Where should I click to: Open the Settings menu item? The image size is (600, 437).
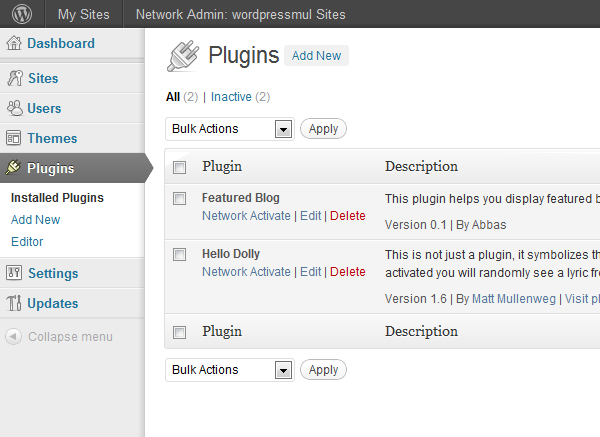[53, 274]
